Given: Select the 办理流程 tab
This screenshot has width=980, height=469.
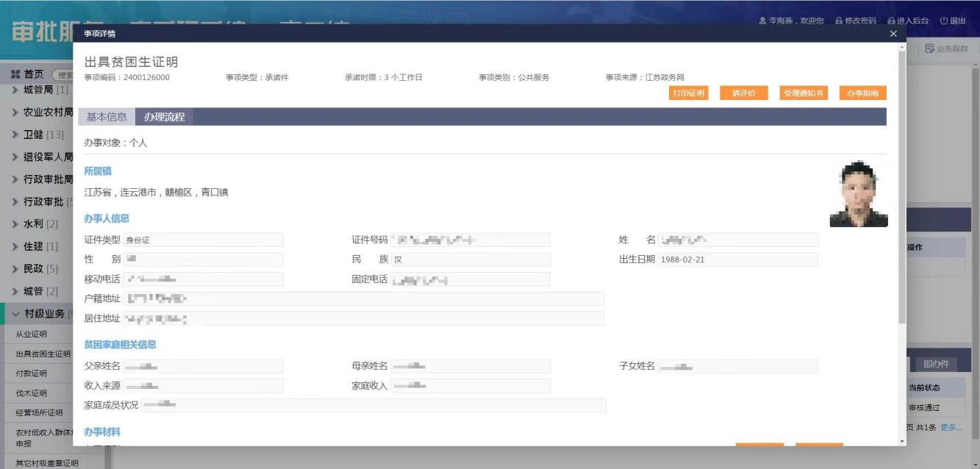Looking at the screenshot, I should (x=164, y=117).
